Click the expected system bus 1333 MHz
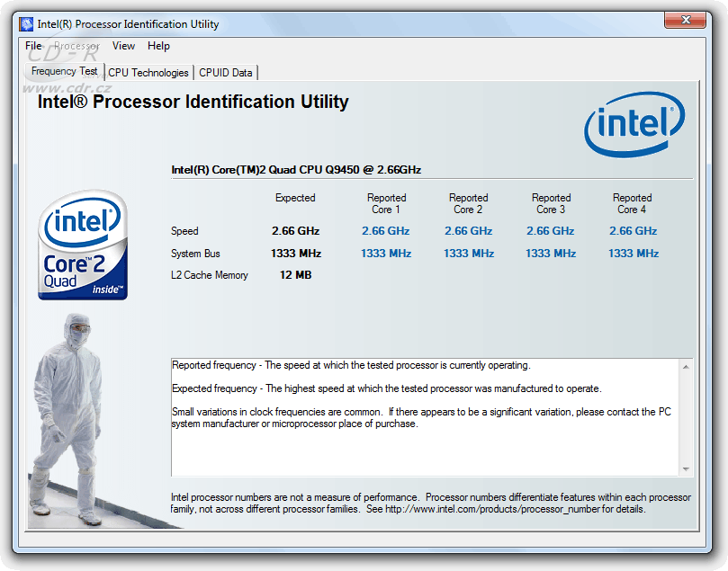 pos(296,254)
